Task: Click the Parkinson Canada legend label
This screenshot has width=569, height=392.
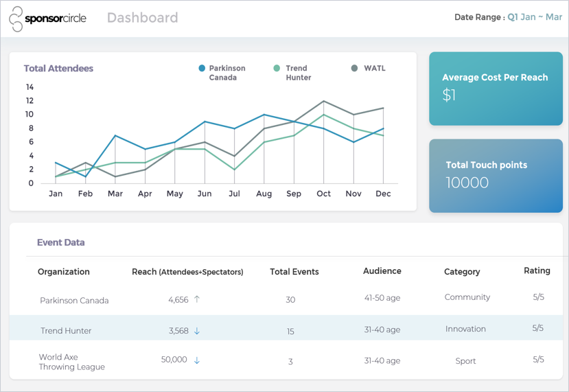Action: (x=227, y=73)
